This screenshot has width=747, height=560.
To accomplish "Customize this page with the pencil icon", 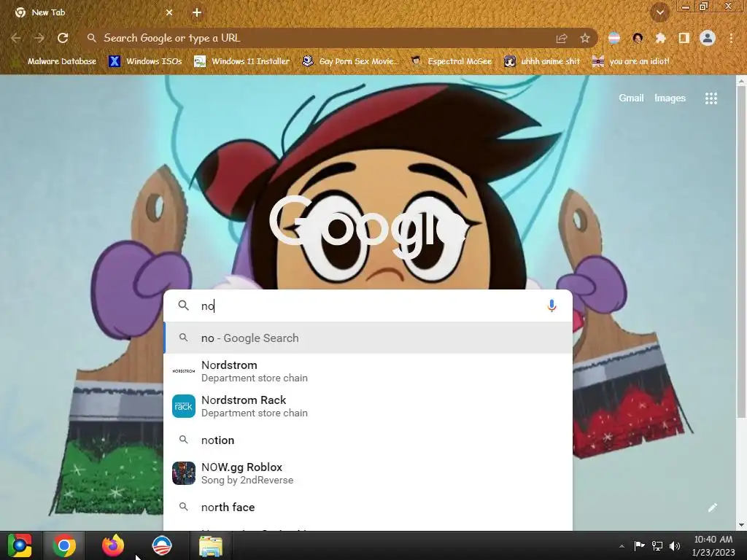I will pos(712,507).
